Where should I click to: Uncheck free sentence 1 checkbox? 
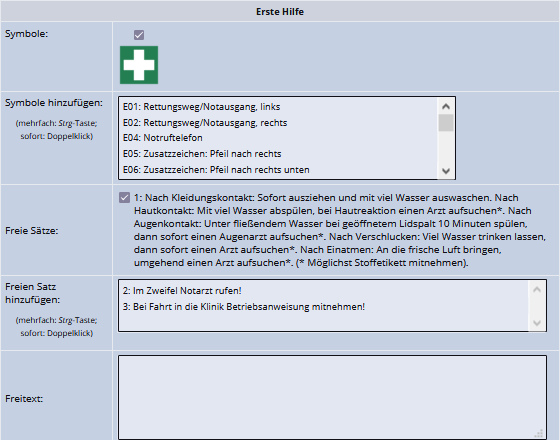125,198
